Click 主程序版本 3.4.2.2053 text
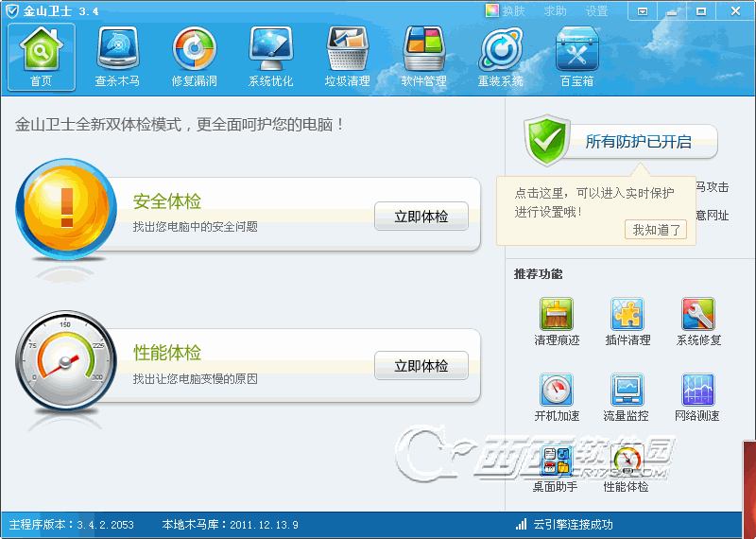This screenshot has height=539, width=756. 72,525
